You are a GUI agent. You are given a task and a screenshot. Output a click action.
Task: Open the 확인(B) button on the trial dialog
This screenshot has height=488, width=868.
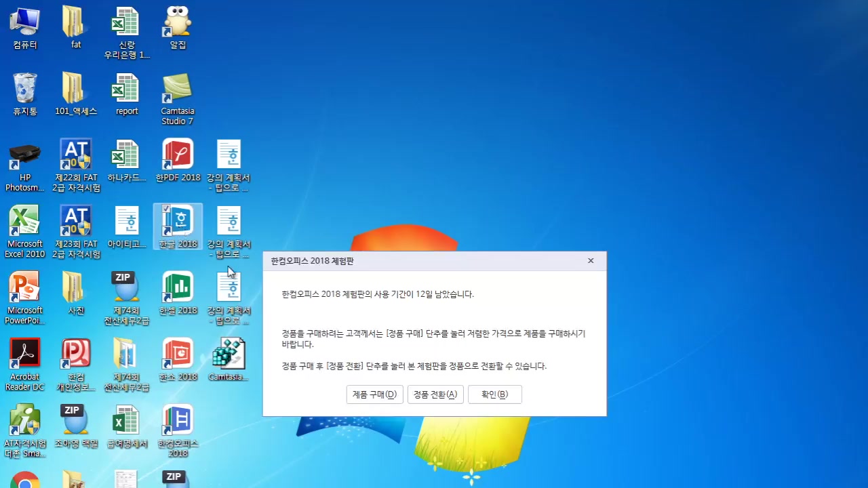click(x=494, y=394)
